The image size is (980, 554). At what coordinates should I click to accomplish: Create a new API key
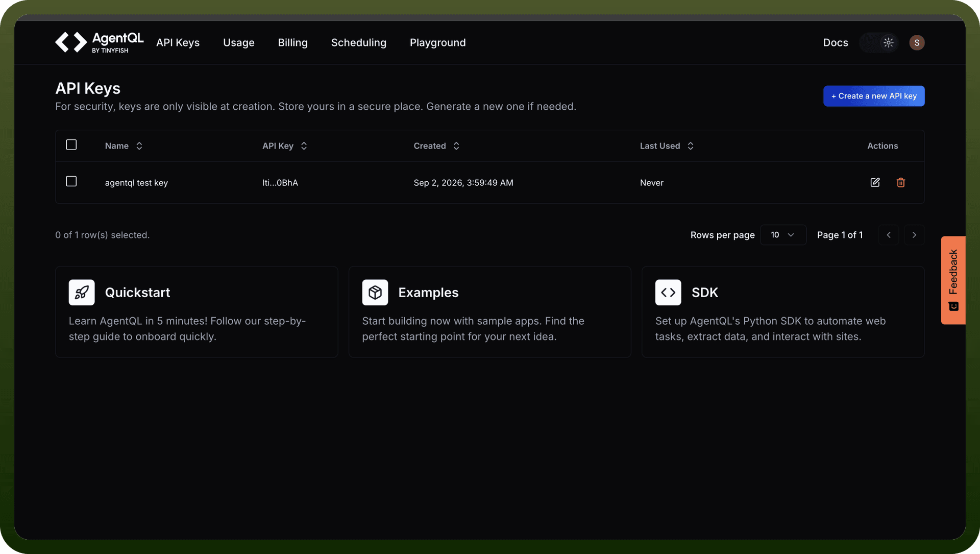[874, 96]
